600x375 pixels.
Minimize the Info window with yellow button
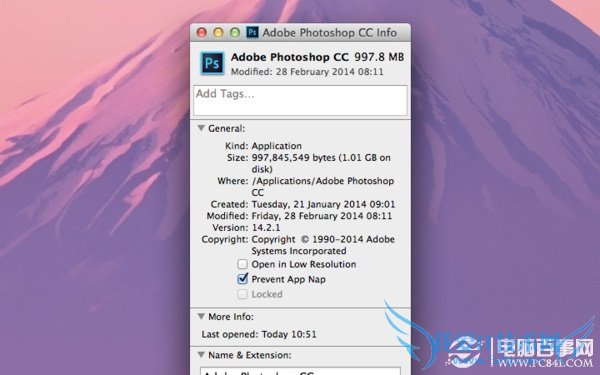point(218,33)
